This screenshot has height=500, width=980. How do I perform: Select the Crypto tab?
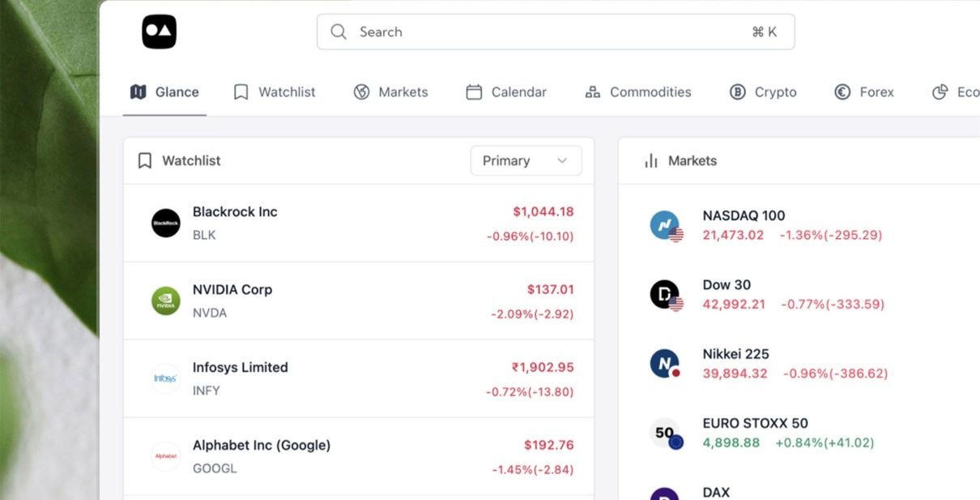coord(763,92)
